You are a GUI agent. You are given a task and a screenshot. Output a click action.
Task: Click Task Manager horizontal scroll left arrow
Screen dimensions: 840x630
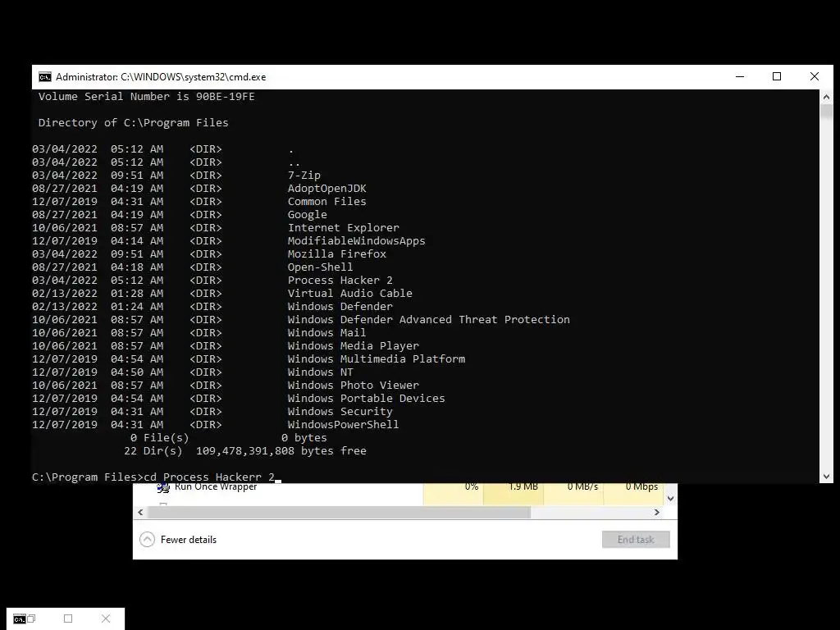coord(140,512)
